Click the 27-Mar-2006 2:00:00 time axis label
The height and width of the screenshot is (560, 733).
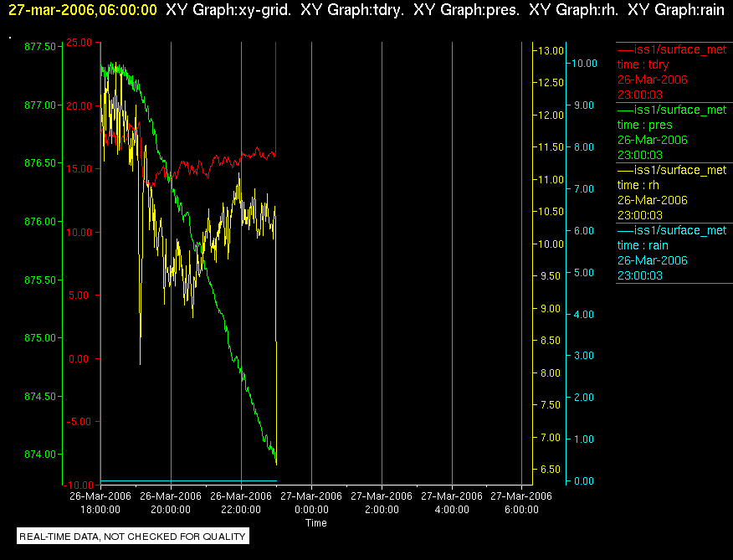pyautogui.click(x=382, y=503)
